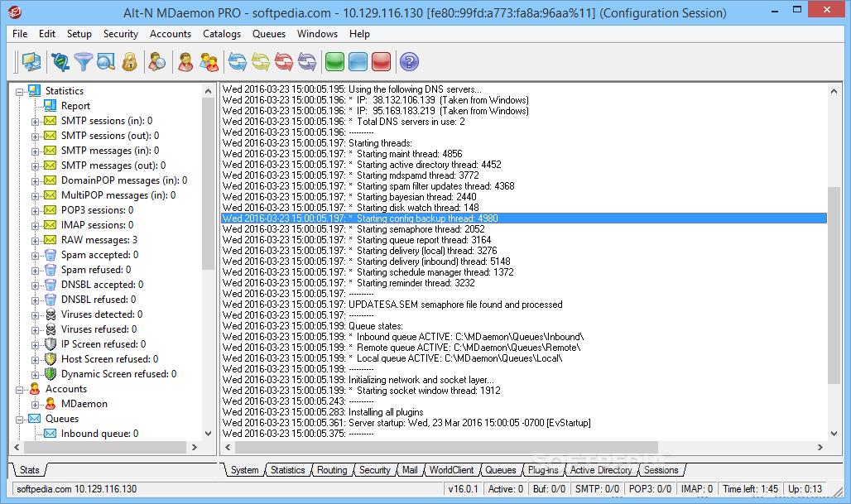Click the red square toolbar button
Viewport: 851px width, 504px height.
381,62
